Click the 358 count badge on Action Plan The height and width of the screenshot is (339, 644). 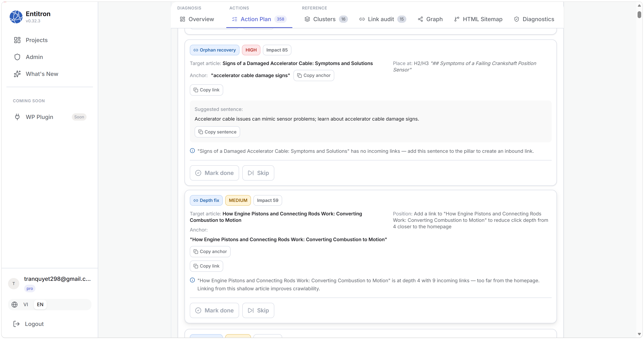pos(280,19)
